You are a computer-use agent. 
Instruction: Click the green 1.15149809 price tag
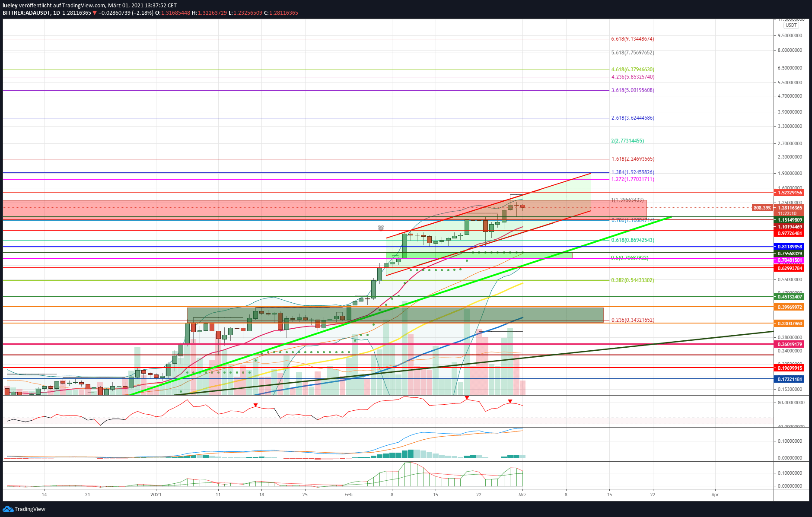point(790,220)
